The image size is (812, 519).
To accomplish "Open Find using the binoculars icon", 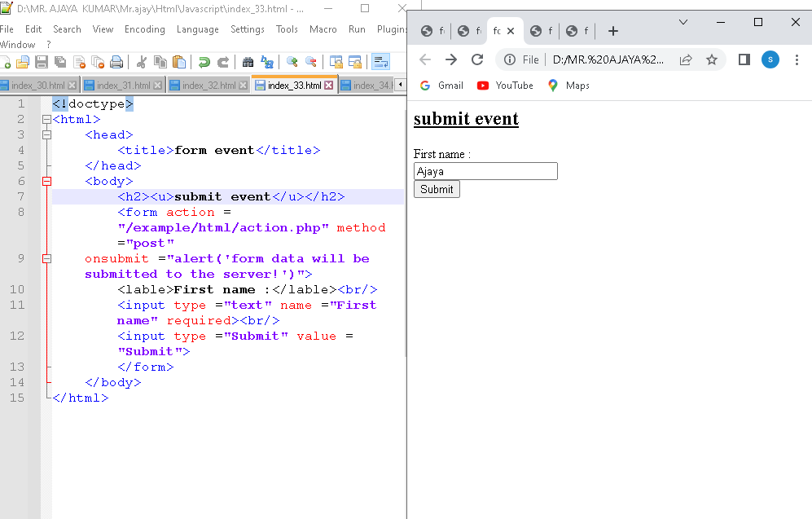I will pyautogui.click(x=248, y=62).
